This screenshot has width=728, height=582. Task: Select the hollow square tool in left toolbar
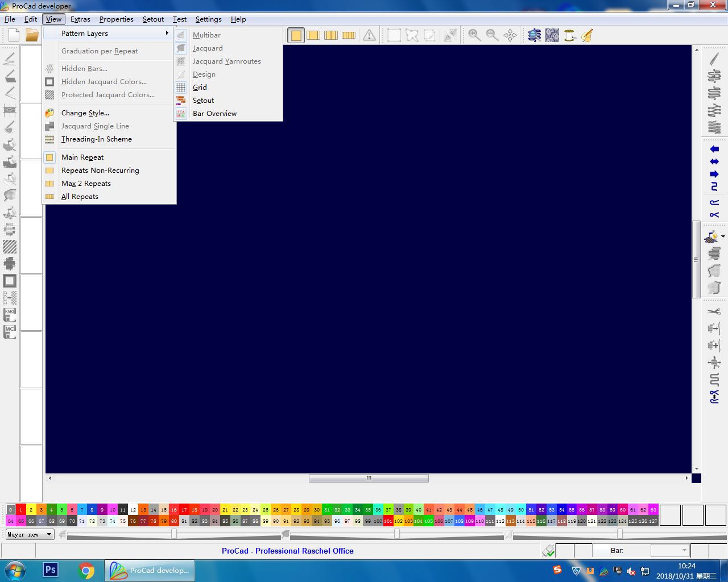(x=10, y=281)
